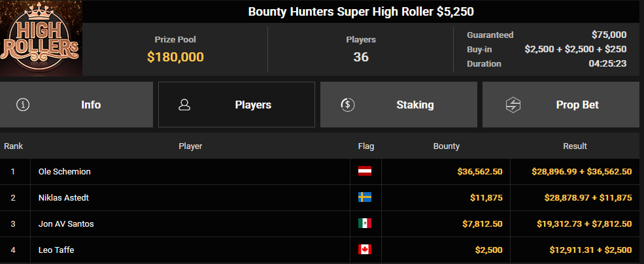
Task: Click Niklas Astedt's Sweden flag icon
Action: (x=365, y=197)
